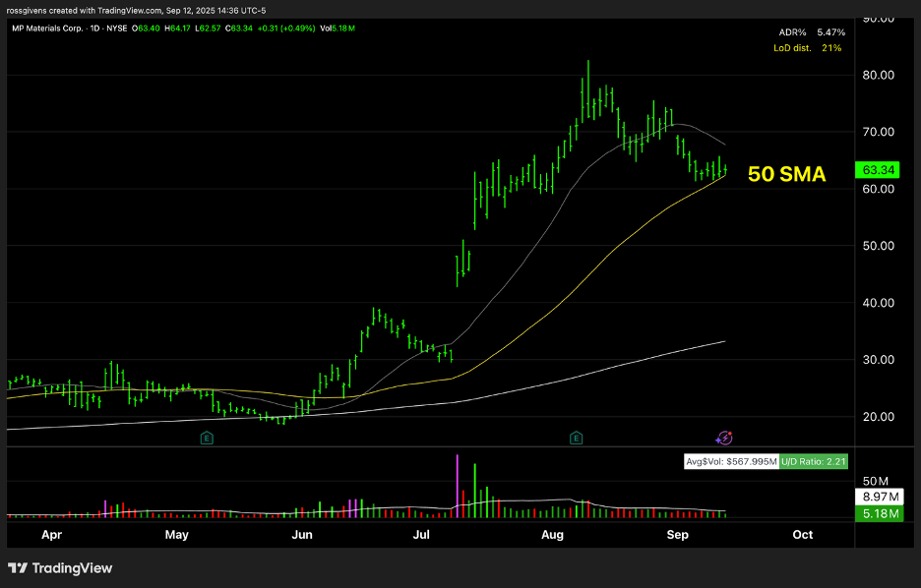The image size is (921, 588).
Task: Click the 8.97M volume average label
Action: coord(878,498)
